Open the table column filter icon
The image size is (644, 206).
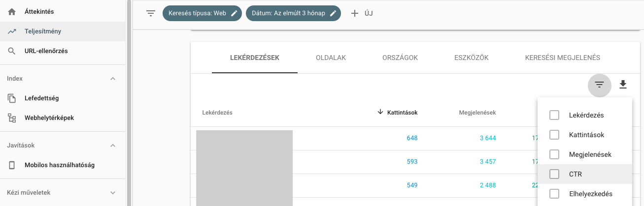tap(599, 85)
